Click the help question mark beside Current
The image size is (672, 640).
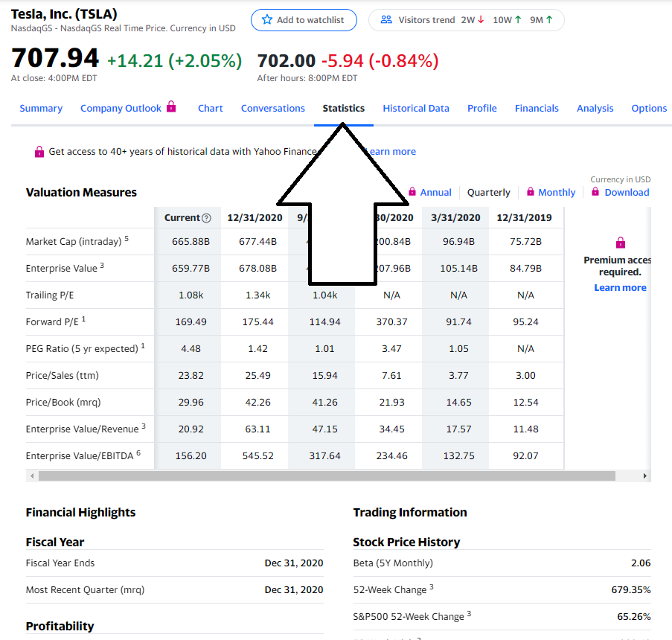pos(206,218)
